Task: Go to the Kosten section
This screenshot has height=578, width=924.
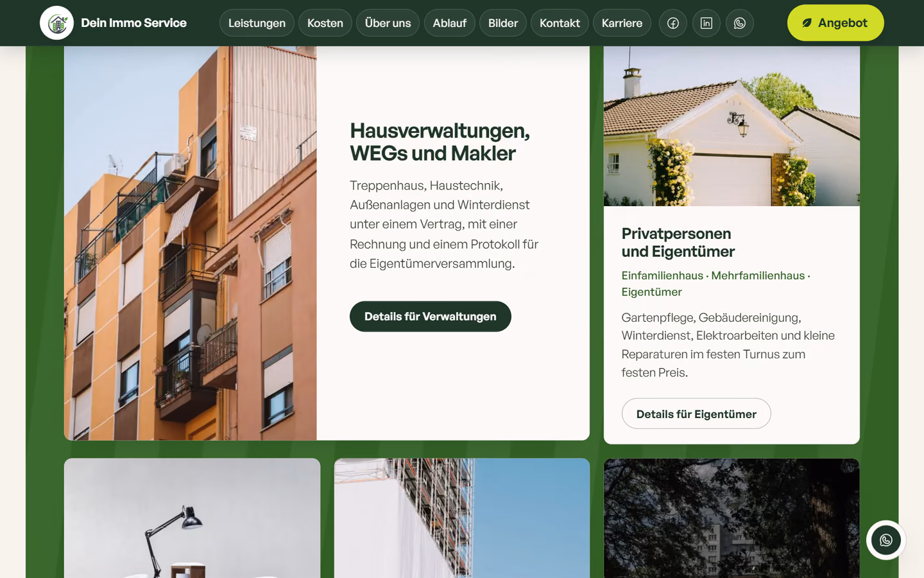Action: (325, 23)
